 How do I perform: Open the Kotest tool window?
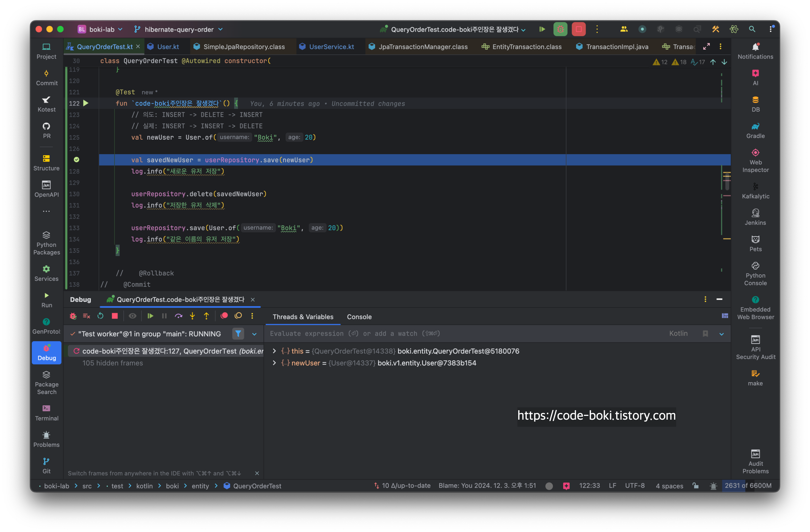point(47,104)
